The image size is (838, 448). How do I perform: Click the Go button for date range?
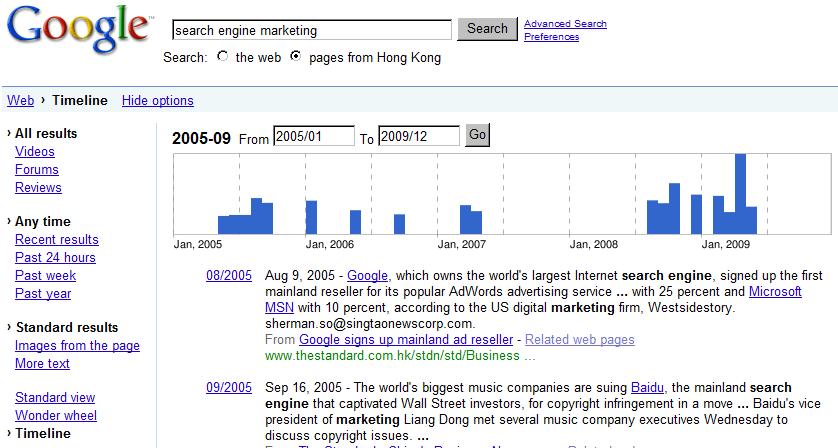point(477,135)
